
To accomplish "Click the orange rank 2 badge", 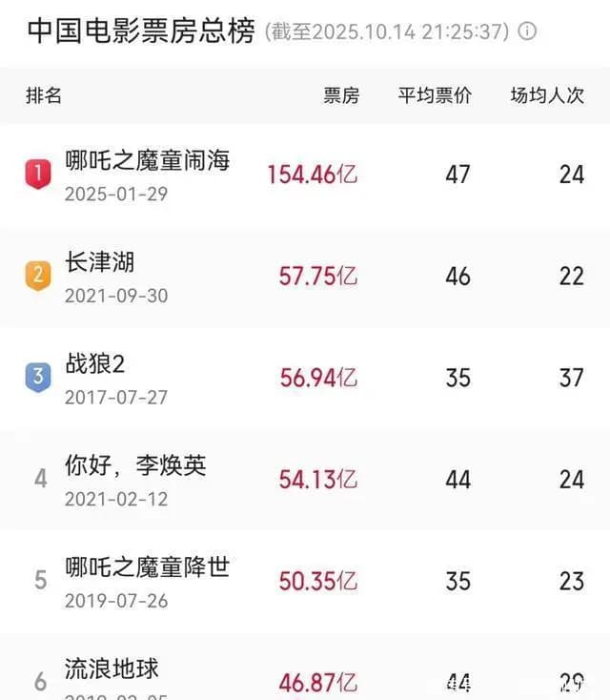I will click(x=37, y=276).
